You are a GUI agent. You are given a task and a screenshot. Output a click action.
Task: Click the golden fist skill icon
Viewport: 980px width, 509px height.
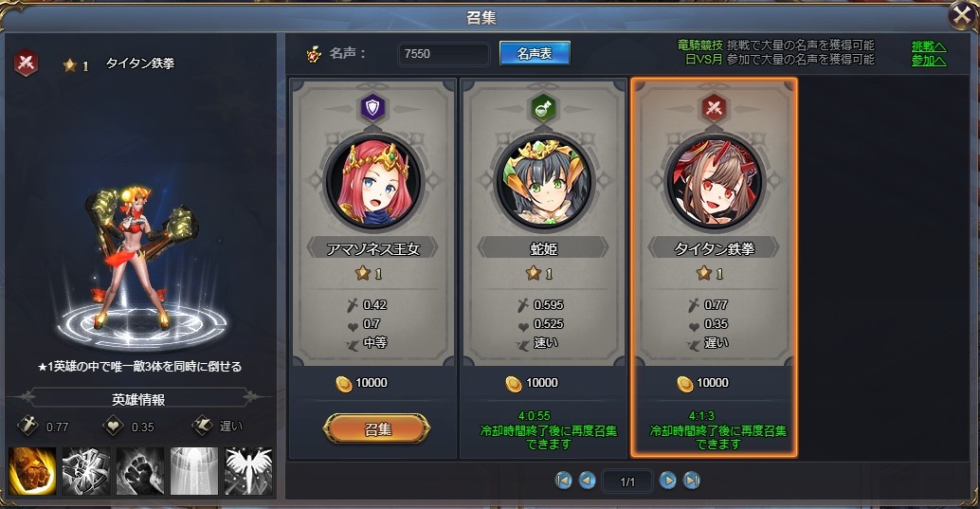coord(32,471)
